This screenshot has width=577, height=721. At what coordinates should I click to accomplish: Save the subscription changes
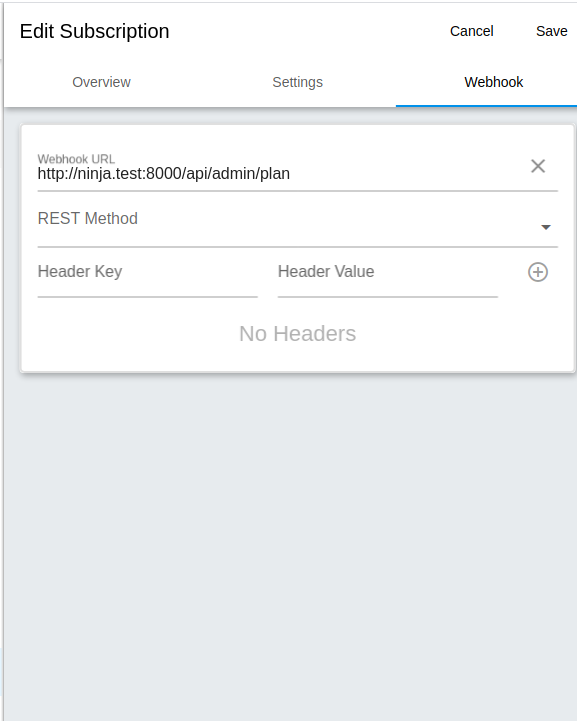point(551,31)
